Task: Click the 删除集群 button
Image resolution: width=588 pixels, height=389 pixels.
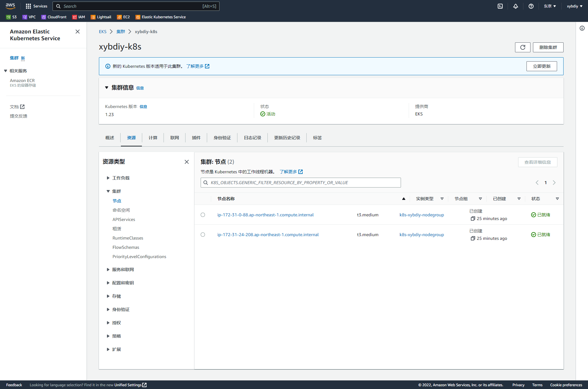Action: coord(548,47)
